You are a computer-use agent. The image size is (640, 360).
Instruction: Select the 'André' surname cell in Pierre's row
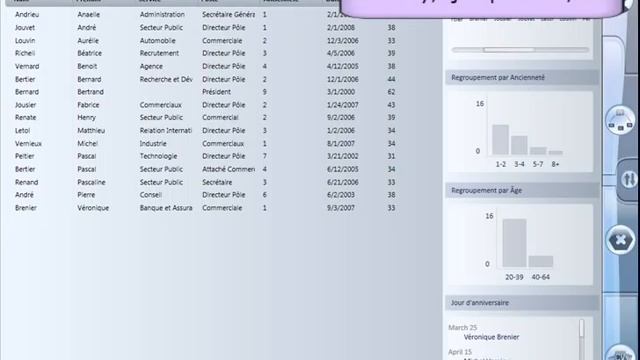[x=24, y=195]
